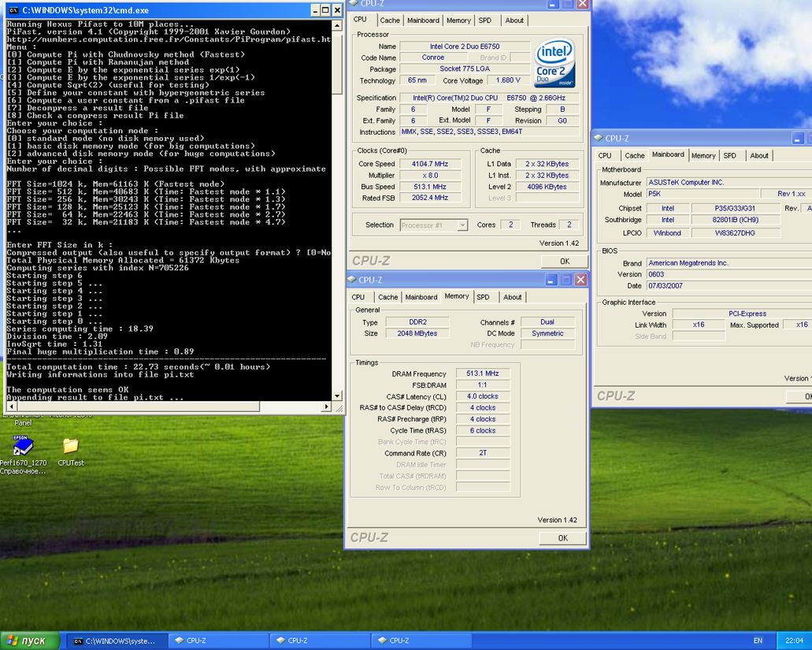Click cmd vertical scrollbar up arrow

pos(337,25)
